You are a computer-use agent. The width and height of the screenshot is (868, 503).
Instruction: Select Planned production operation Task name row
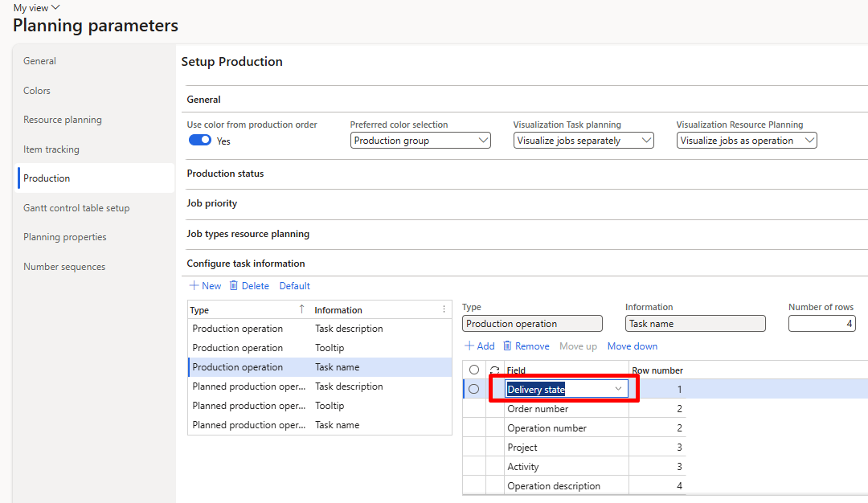pyautogui.click(x=320, y=426)
